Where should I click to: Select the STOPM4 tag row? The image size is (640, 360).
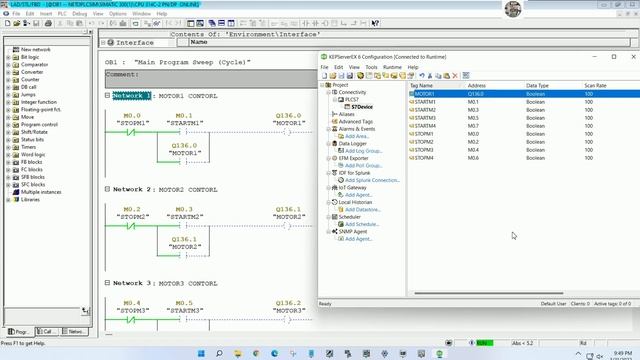click(523, 158)
